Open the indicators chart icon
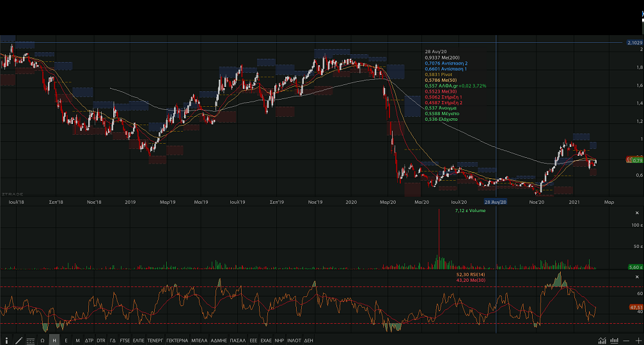The image size is (644, 345). click(602, 341)
